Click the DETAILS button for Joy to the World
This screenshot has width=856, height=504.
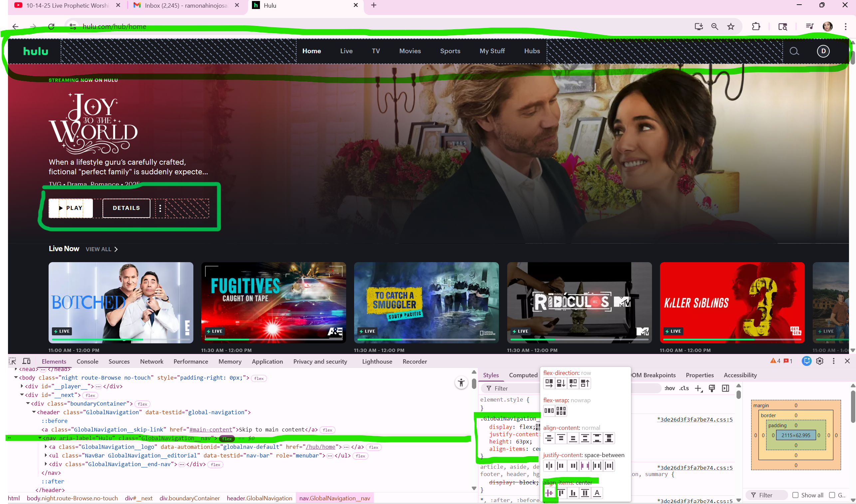pos(126,208)
